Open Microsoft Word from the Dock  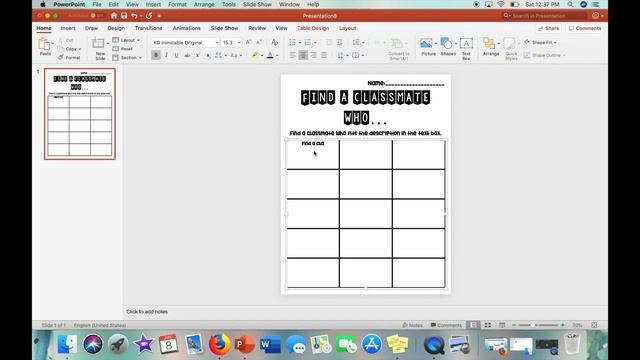pos(270,344)
